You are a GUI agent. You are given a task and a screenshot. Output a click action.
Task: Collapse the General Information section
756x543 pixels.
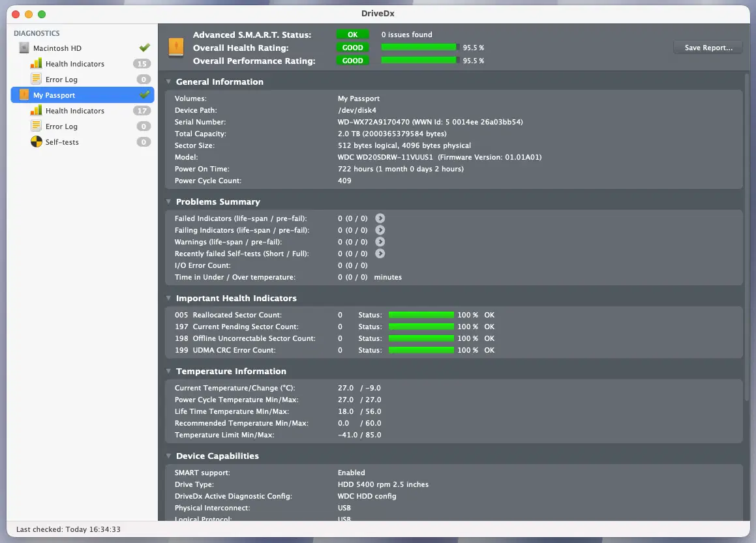tap(168, 81)
